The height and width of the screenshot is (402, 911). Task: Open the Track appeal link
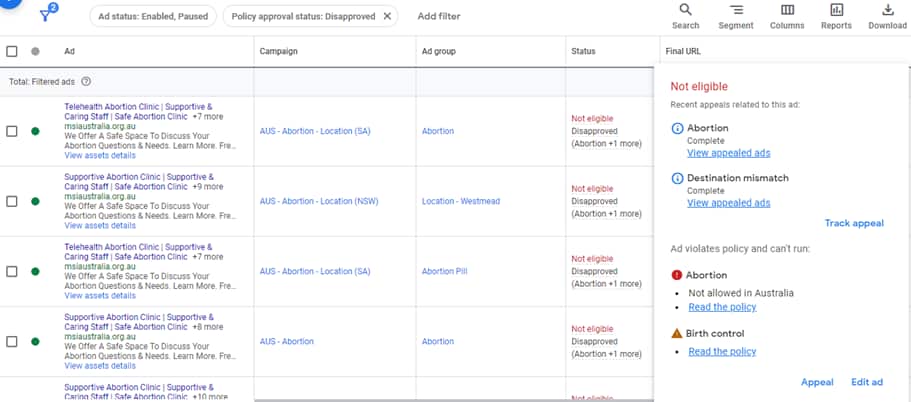853,223
